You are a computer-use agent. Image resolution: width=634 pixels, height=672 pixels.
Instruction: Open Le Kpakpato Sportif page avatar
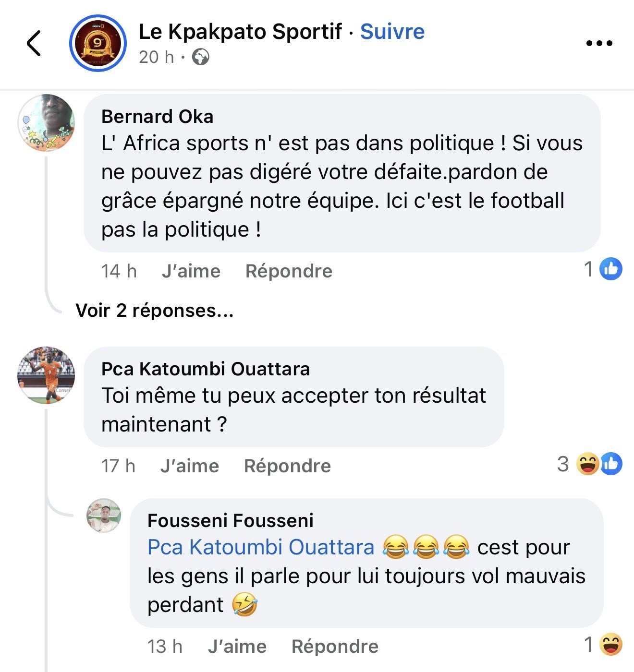(x=98, y=44)
